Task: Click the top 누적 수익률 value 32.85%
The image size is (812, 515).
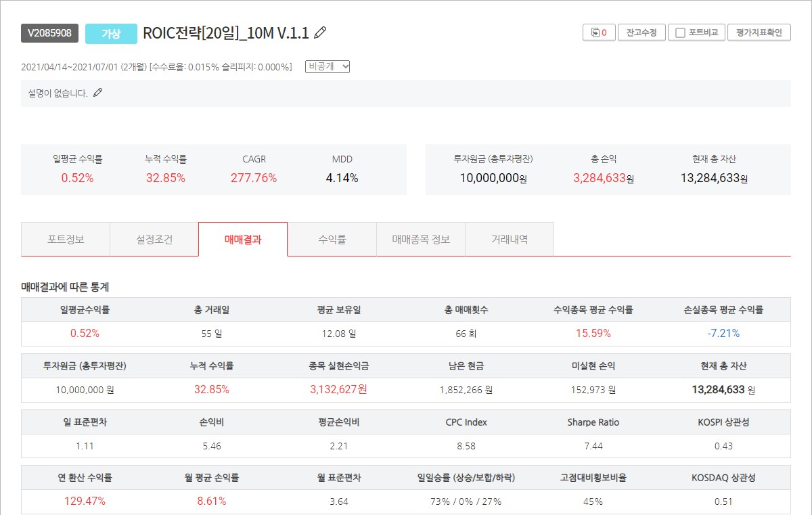Action: (x=166, y=178)
